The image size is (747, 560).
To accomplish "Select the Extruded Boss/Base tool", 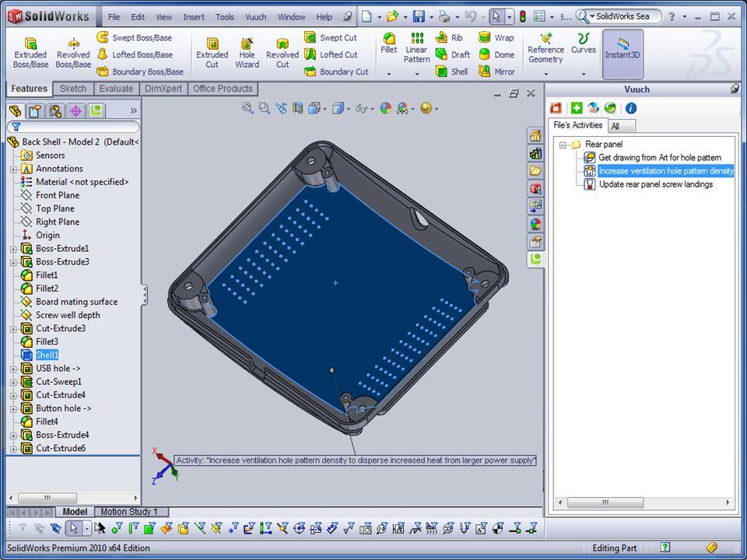I will pyautogui.click(x=30, y=53).
